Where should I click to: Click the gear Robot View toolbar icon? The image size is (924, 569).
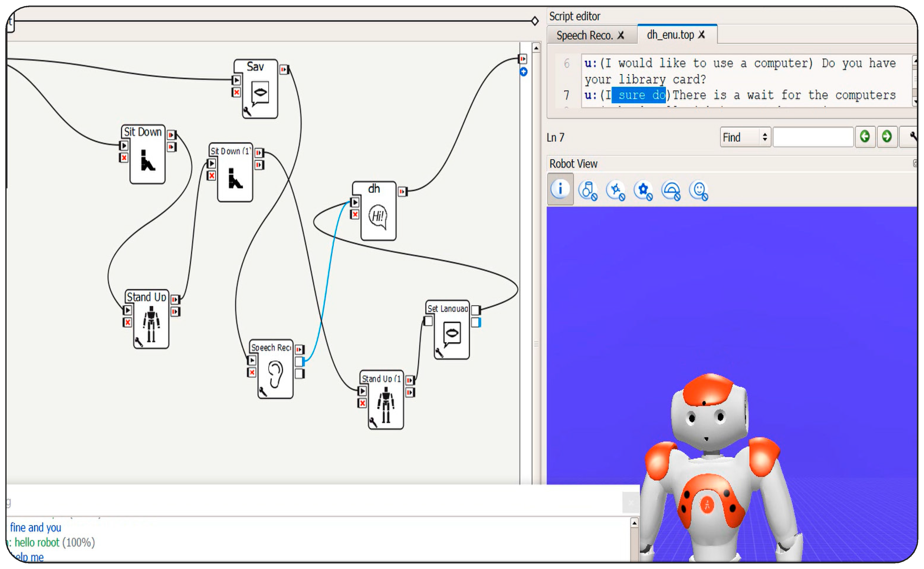[x=643, y=190]
